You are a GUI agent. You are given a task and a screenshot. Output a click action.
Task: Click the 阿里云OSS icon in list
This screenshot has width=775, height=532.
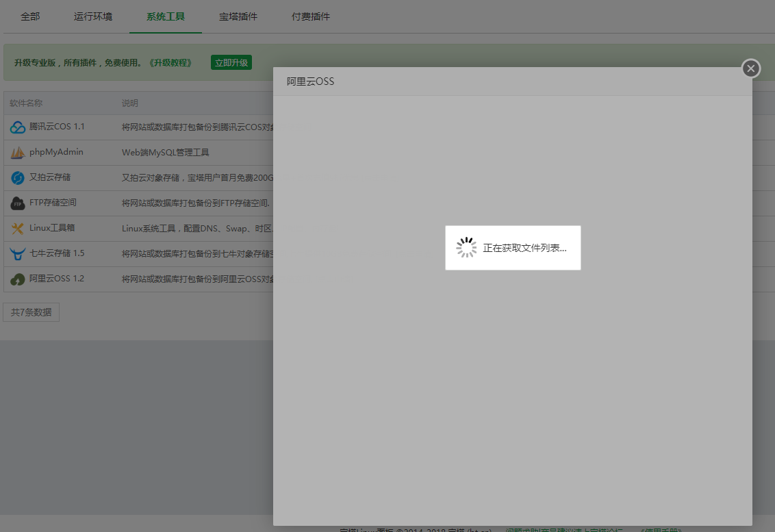18,279
